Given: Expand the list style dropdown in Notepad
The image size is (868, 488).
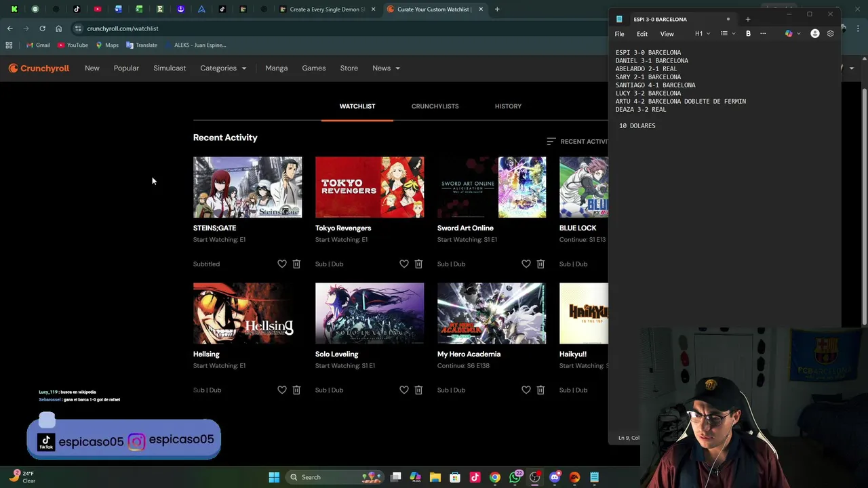Looking at the screenshot, I should (x=727, y=33).
